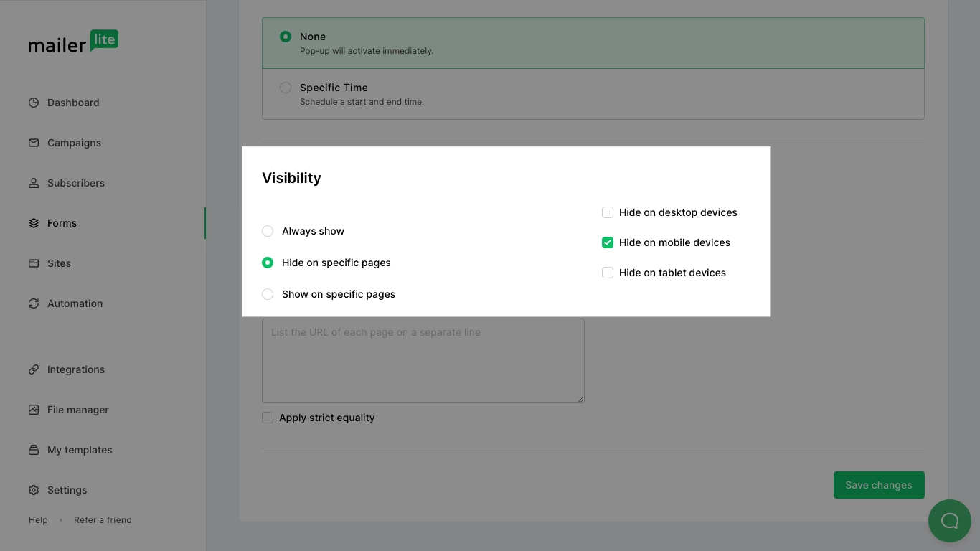Screen dimensions: 980x551
Task: Open My templates from sidebar
Action: (80, 450)
